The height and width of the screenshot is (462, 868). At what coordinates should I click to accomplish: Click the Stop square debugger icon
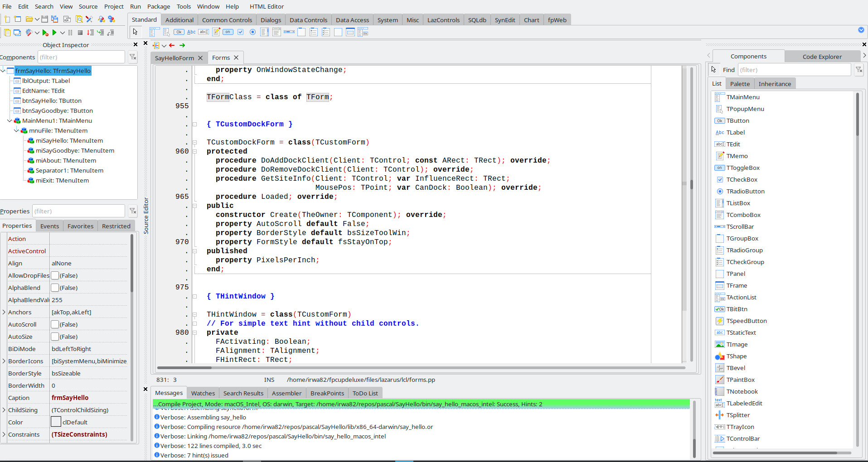pos(80,33)
